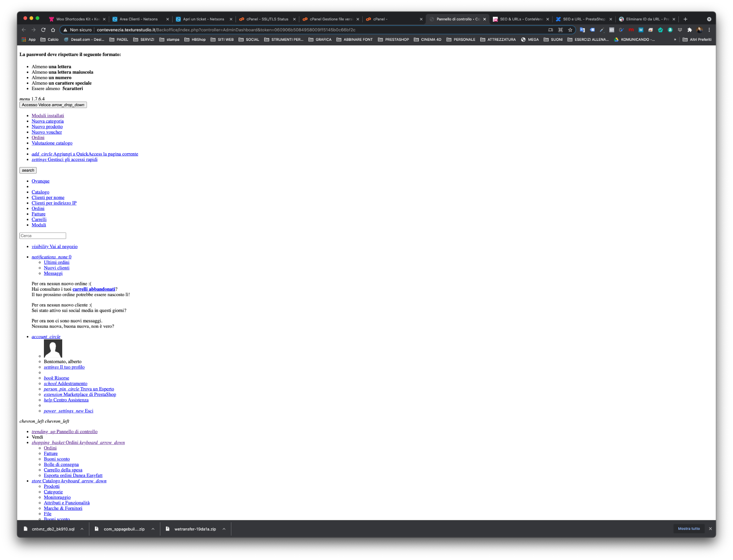733x560 pixels.
Task: Click the user avatar profile image
Action: coord(53,348)
